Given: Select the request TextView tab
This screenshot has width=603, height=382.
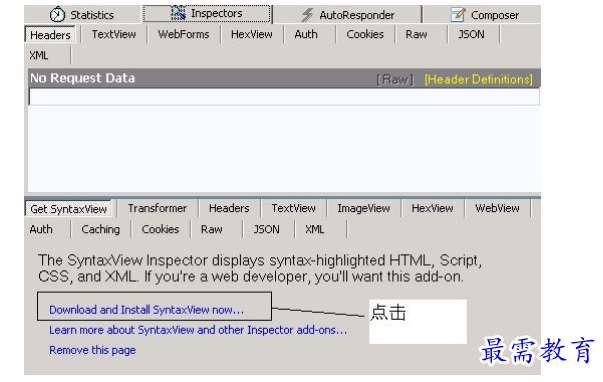Looking at the screenshot, I should pos(114,34).
